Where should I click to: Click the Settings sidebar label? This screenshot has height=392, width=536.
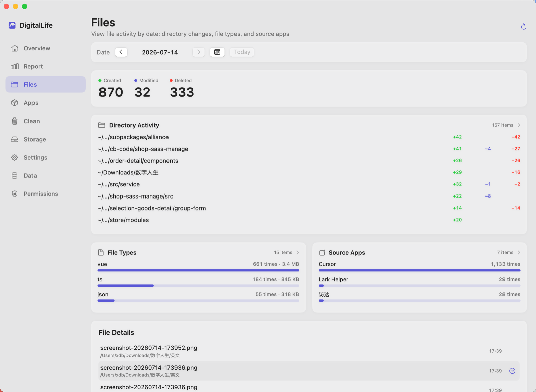click(x=36, y=158)
